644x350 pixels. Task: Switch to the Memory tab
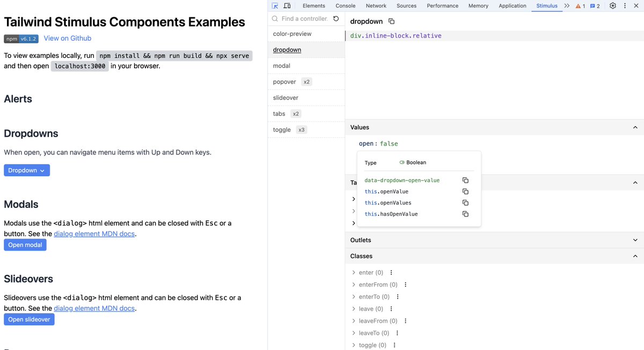pos(478,6)
